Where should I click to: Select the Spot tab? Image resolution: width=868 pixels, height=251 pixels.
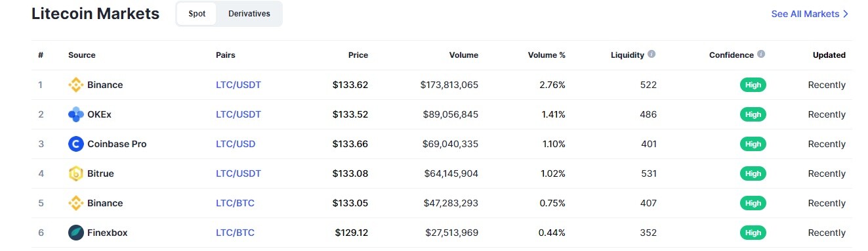click(197, 14)
